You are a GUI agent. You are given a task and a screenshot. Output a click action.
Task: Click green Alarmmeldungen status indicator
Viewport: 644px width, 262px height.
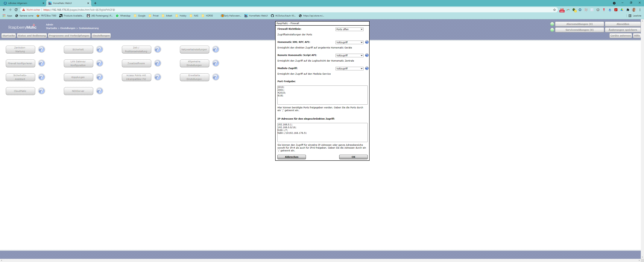tap(552, 24)
